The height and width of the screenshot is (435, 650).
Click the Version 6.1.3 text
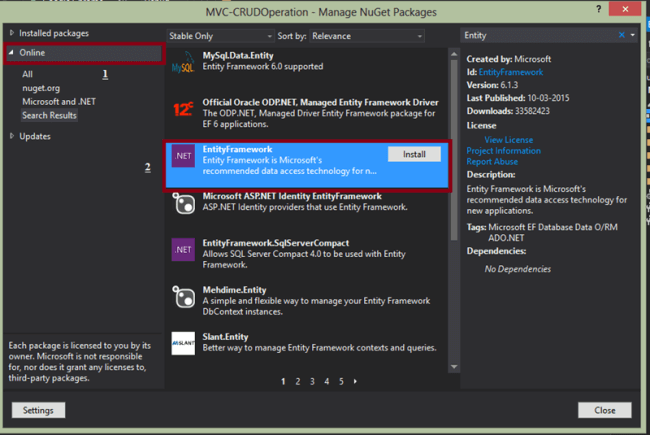click(x=492, y=85)
